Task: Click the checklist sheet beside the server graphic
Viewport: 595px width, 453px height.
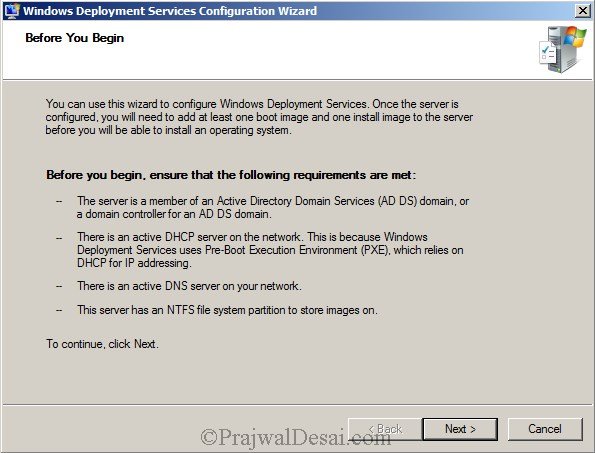Action: 548,53
